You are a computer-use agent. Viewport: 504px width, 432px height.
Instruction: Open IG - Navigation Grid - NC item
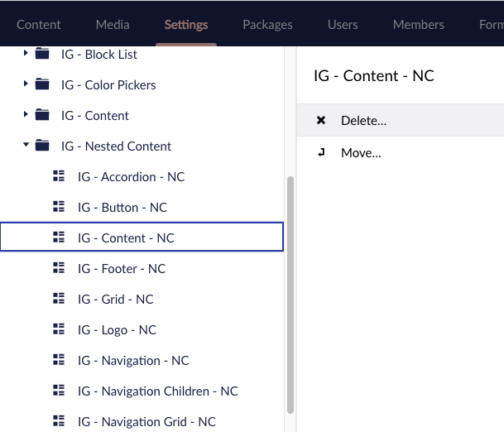tap(146, 422)
